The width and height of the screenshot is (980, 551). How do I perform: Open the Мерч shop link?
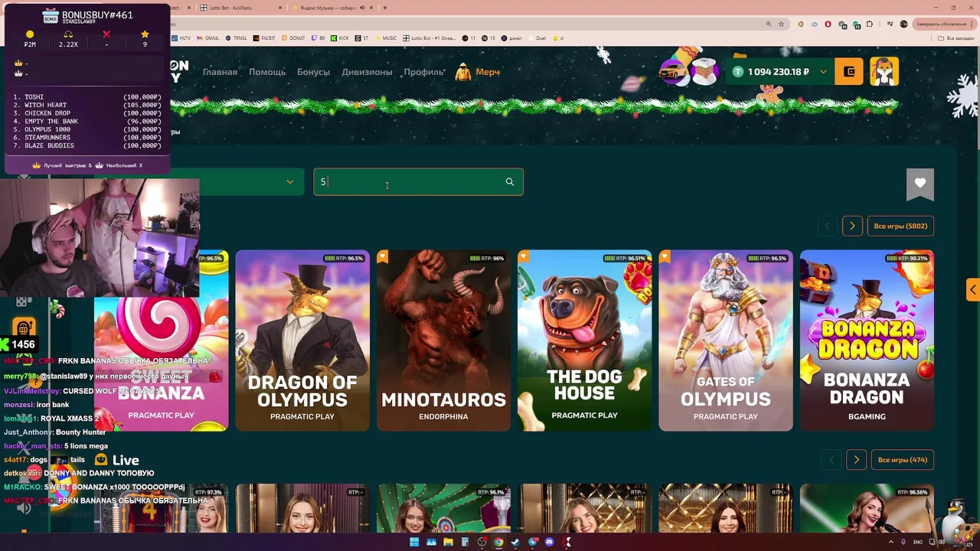coord(488,72)
